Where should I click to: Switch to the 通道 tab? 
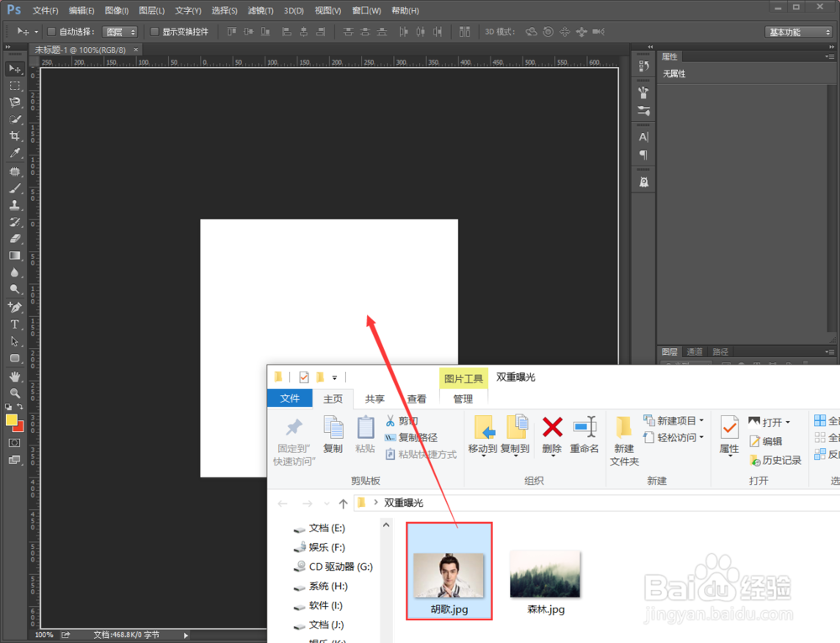[695, 351]
